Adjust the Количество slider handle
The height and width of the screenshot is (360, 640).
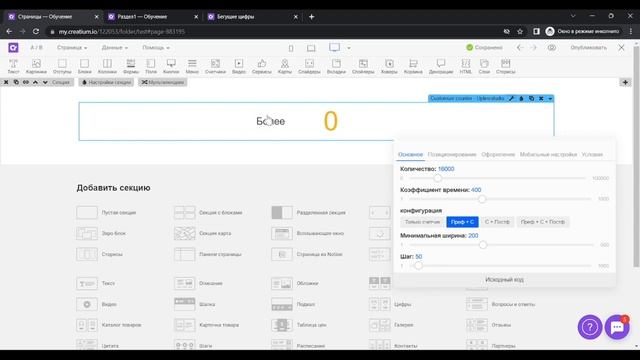(438, 178)
